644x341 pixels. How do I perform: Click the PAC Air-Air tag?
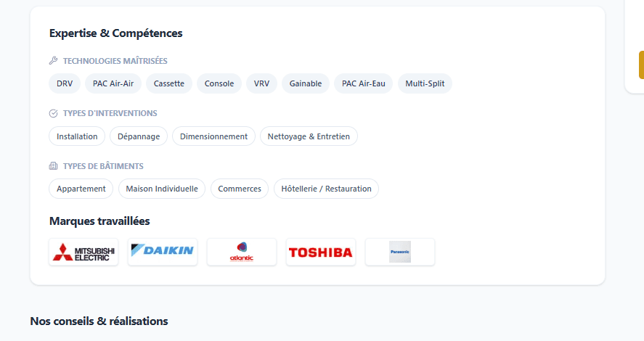pyautogui.click(x=113, y=83)
